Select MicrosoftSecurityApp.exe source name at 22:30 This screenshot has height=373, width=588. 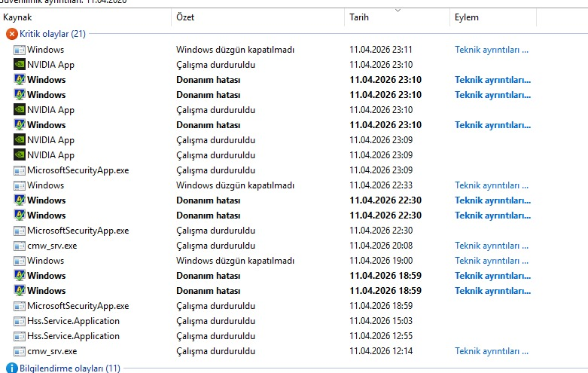pos(78,231)
